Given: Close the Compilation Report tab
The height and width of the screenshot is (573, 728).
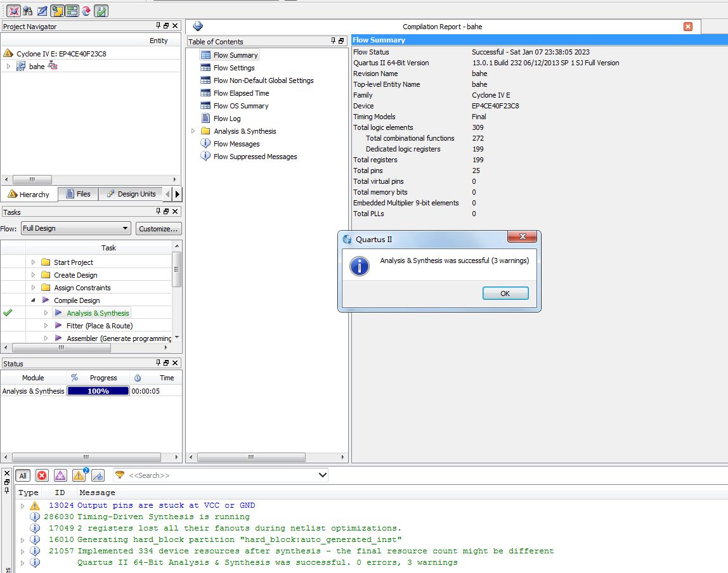Looking at the screenshot, I should click(x=688, y=27).
